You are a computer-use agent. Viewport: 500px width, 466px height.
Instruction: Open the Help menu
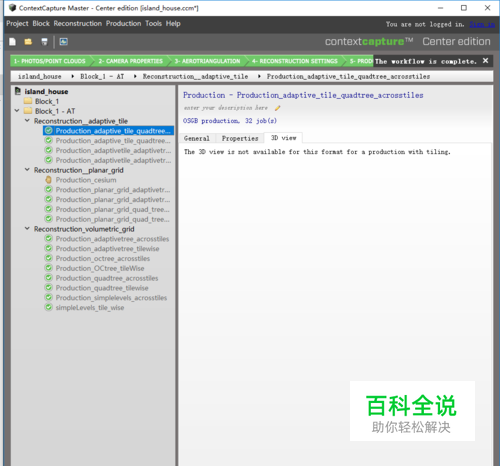point(173,24)
